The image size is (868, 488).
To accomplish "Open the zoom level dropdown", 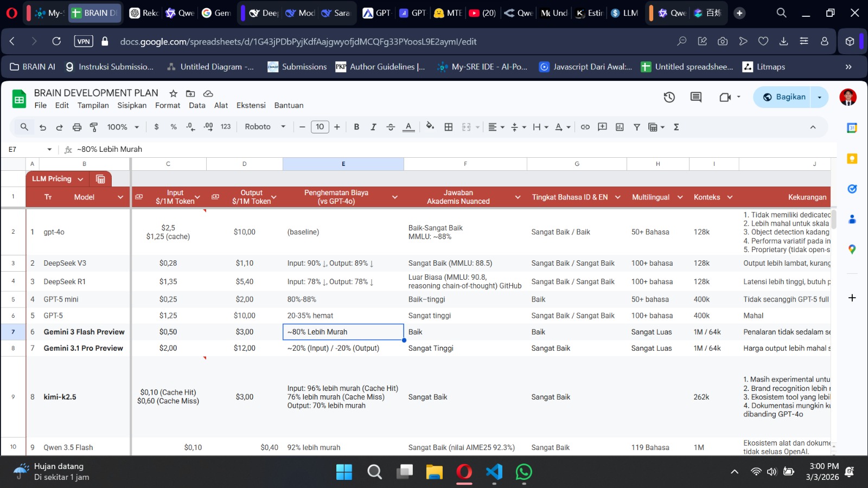I will pos(123,127).
